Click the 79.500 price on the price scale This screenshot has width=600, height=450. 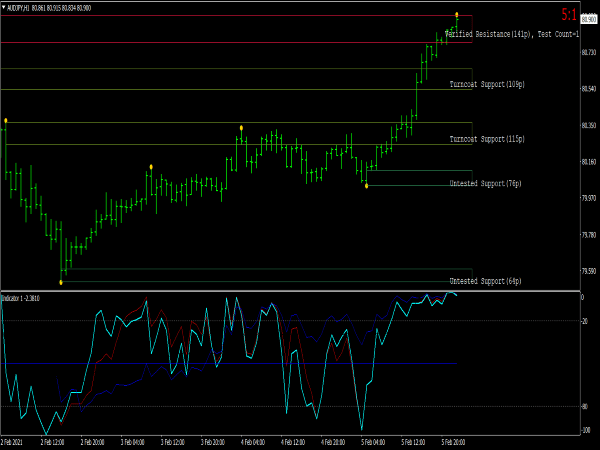(588, 270)
